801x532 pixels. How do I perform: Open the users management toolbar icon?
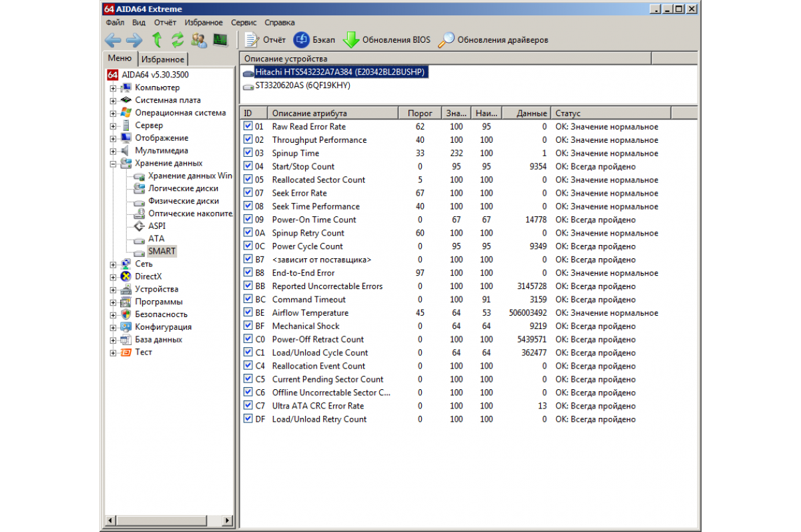[198, 40]
